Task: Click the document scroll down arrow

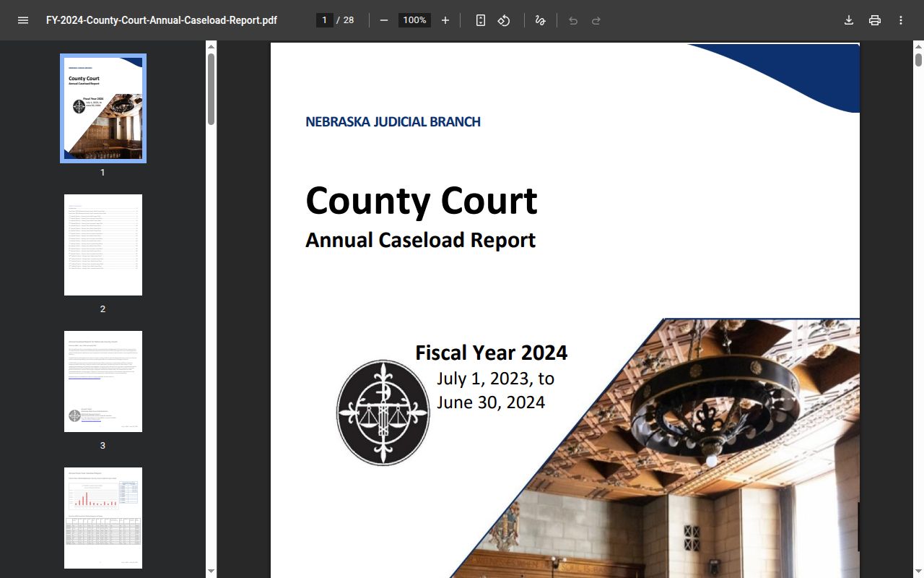Action: coord(918,571)
